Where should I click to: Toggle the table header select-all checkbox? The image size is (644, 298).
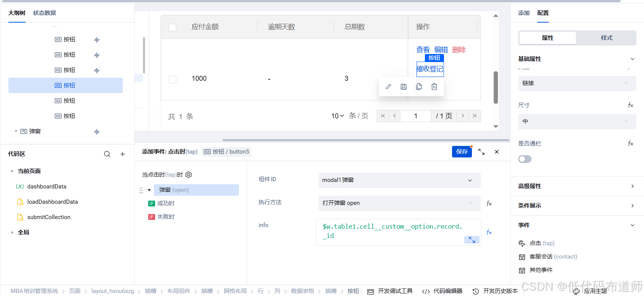coord(172,27)
